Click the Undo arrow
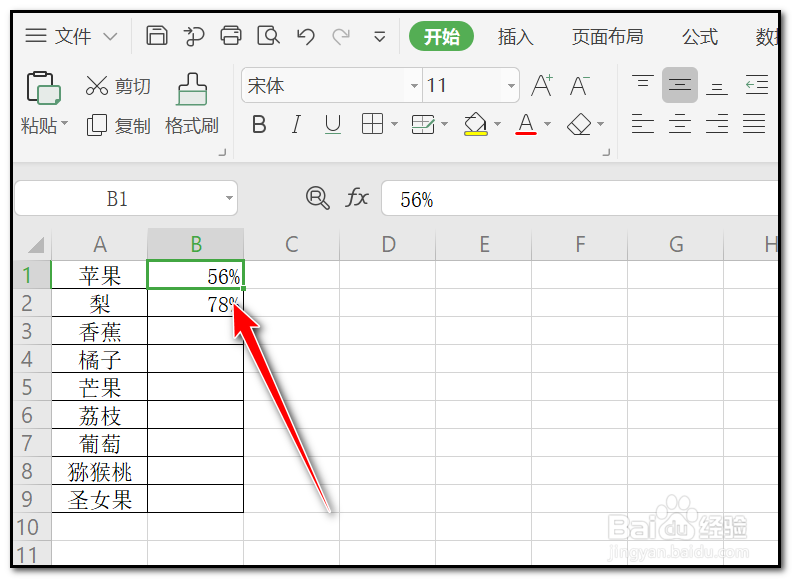Image resolution: width=792 pixels, height=579 pixels. tap(306, 36)
